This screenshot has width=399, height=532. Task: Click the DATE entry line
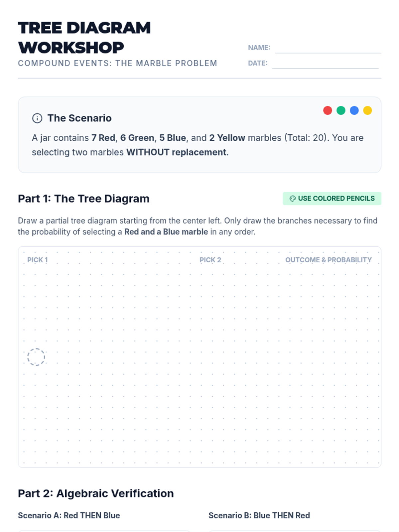pyautogui.click(x=325, y=64)
